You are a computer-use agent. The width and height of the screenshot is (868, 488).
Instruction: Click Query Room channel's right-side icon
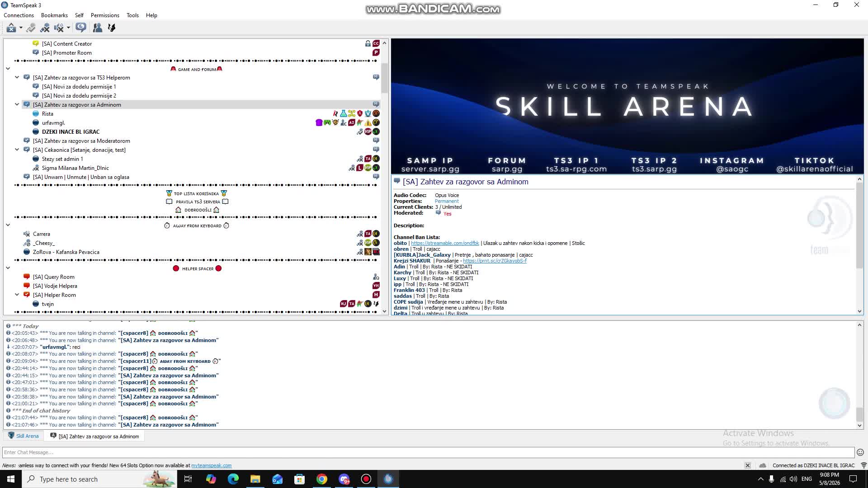click(x=376, y=277)
